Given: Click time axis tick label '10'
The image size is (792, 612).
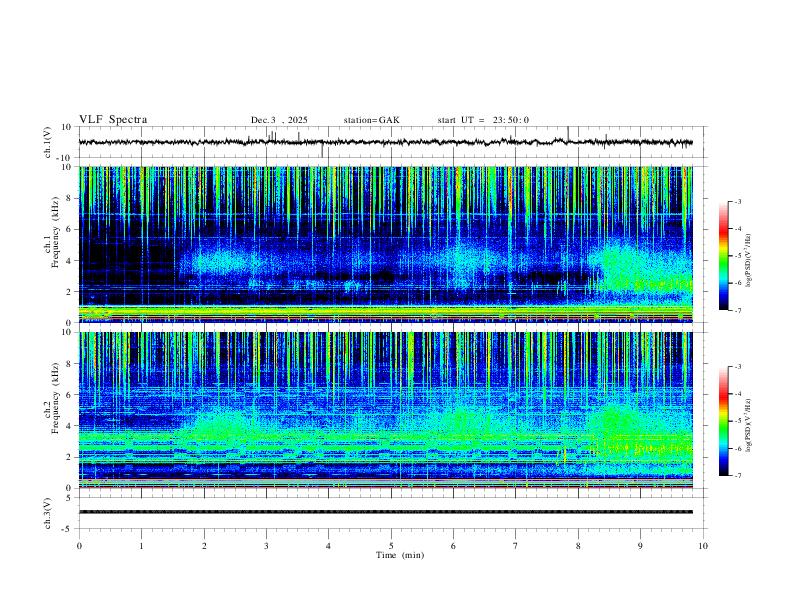Looking at the screenshot, I should [x=703, y=546].
